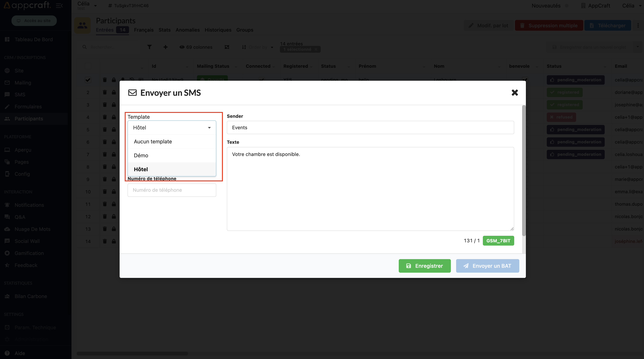The width and height of the screenshot is (644, 359).
Task: Click the Enregistrer button
Action: [425, 266]
